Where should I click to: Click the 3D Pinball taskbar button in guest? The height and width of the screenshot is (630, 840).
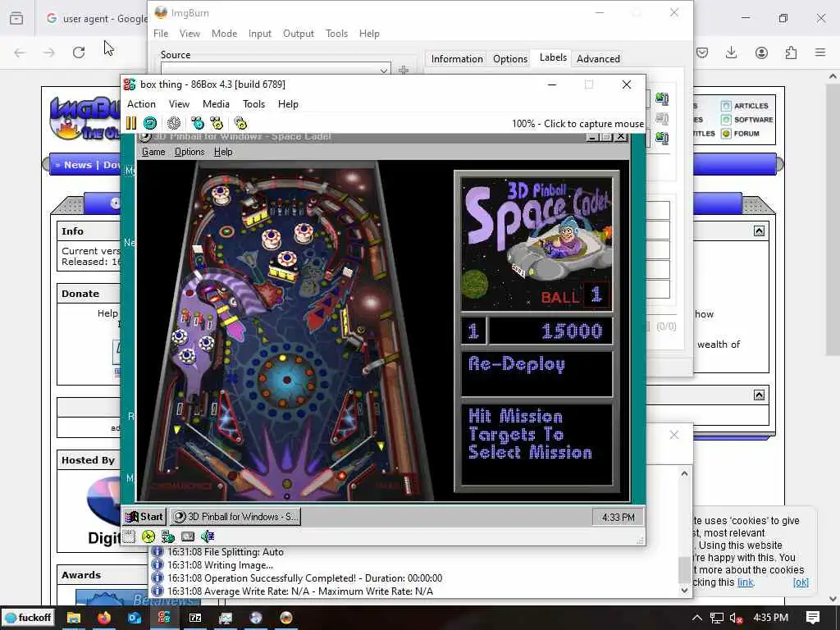(x=235, y=517)
